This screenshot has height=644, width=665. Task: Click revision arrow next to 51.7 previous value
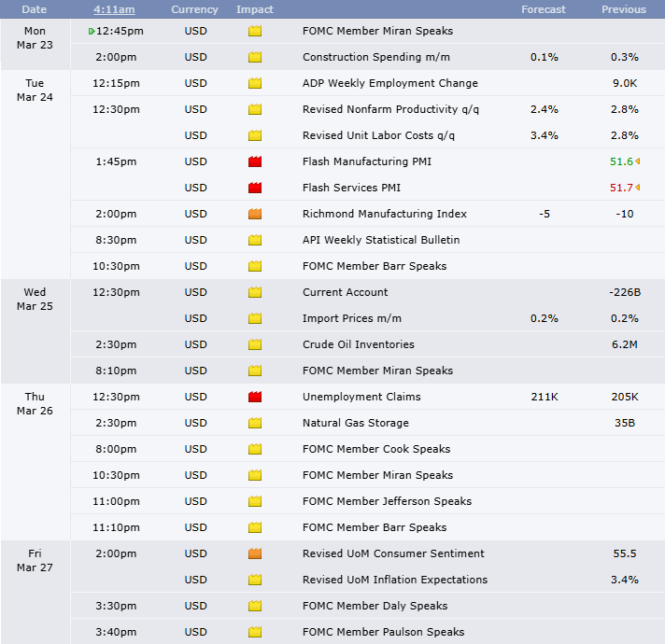[637, 188]
